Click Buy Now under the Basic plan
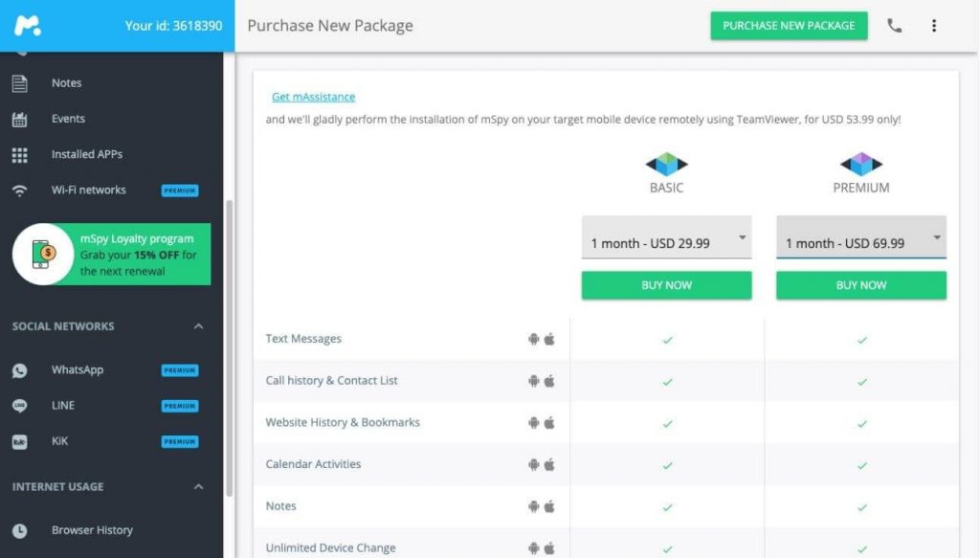The height and width of the screenshot is (558, 980). pyautogui.click(x=666, y=285)
